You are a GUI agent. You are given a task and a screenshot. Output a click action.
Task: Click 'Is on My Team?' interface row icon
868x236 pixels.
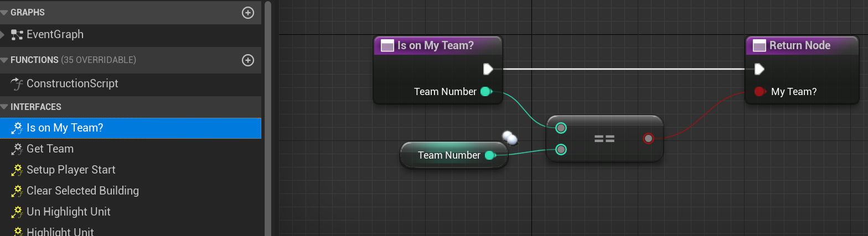click(17, 128)
